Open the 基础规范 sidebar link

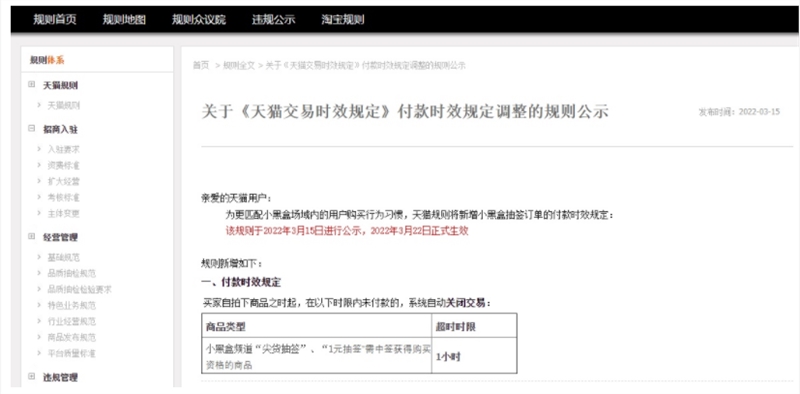coord(64,258)
